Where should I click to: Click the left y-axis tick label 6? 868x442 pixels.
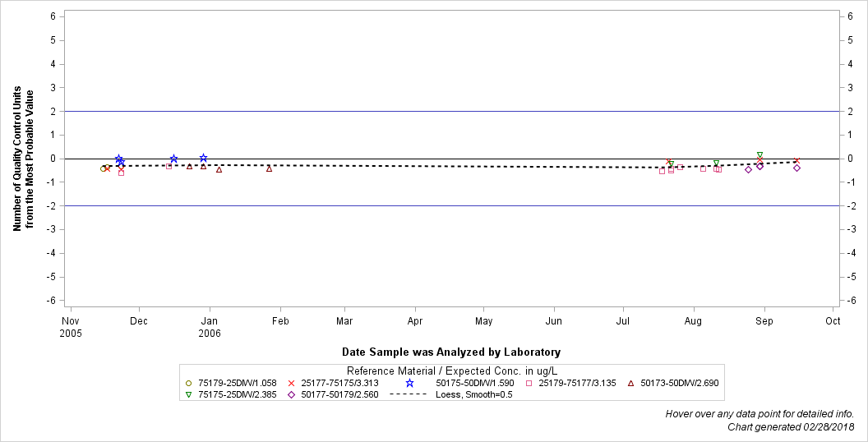point(53,16)
